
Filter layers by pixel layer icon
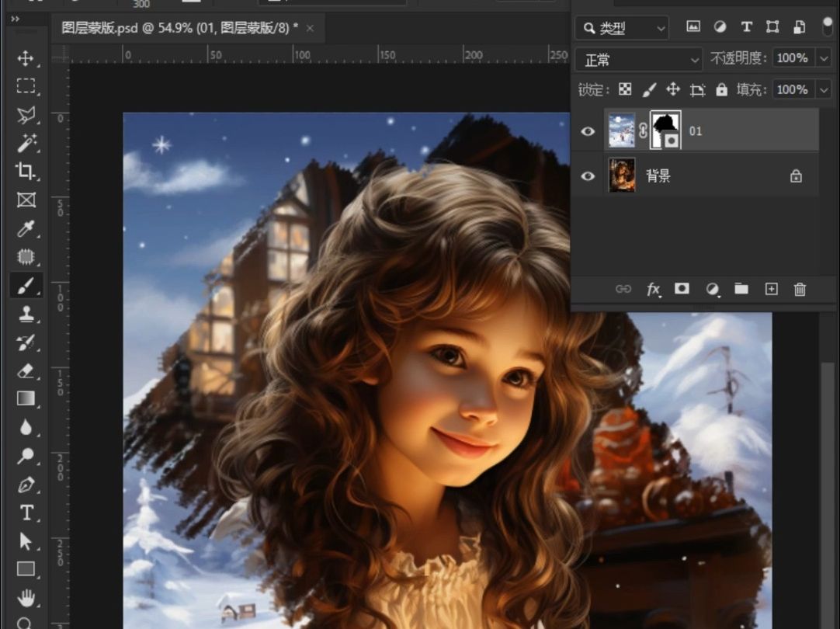[x=693, y=26]
